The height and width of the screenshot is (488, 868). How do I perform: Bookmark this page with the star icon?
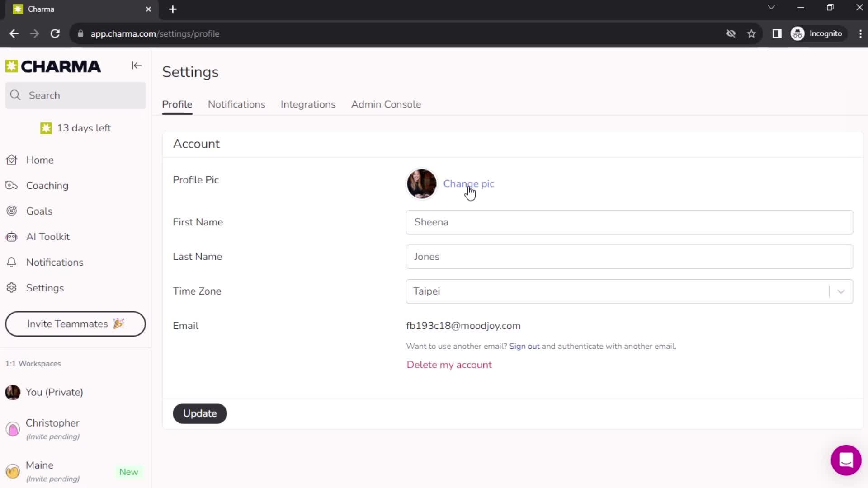(751, 33)
